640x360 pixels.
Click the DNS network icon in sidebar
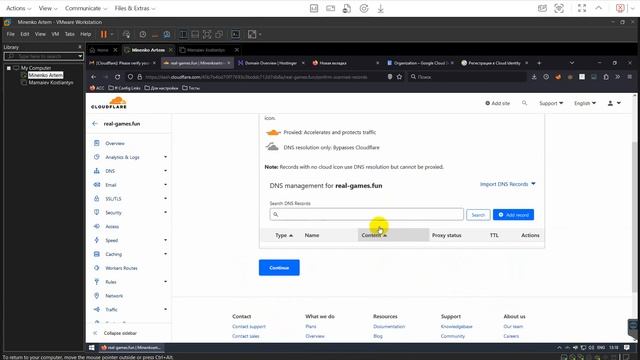point(97,171)
